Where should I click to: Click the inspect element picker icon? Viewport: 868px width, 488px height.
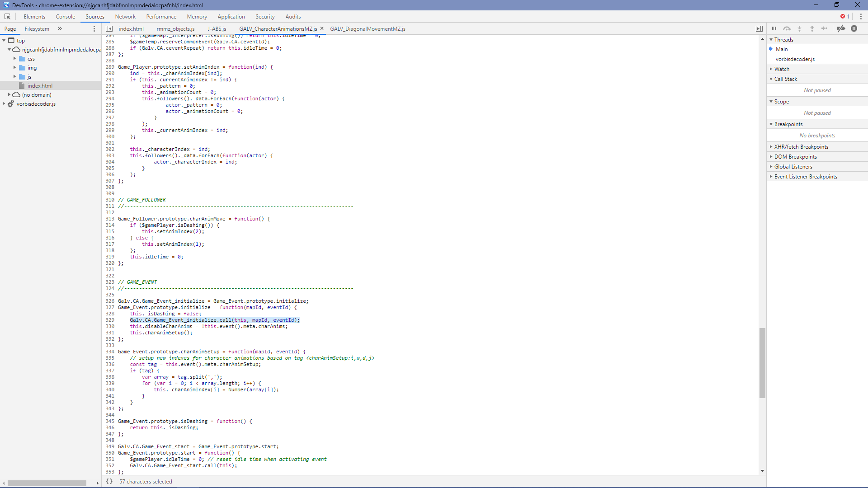(8, 17)
